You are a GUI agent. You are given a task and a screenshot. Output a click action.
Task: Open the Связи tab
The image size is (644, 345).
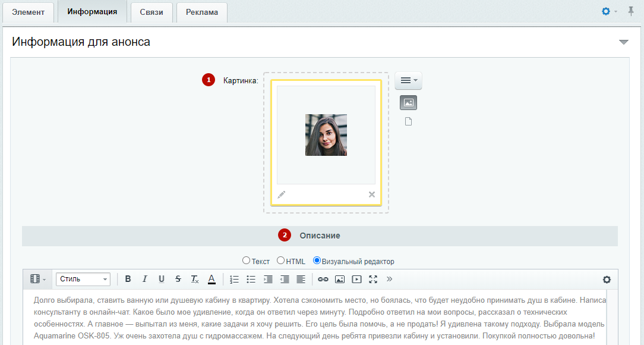click(x=151, y=12)
